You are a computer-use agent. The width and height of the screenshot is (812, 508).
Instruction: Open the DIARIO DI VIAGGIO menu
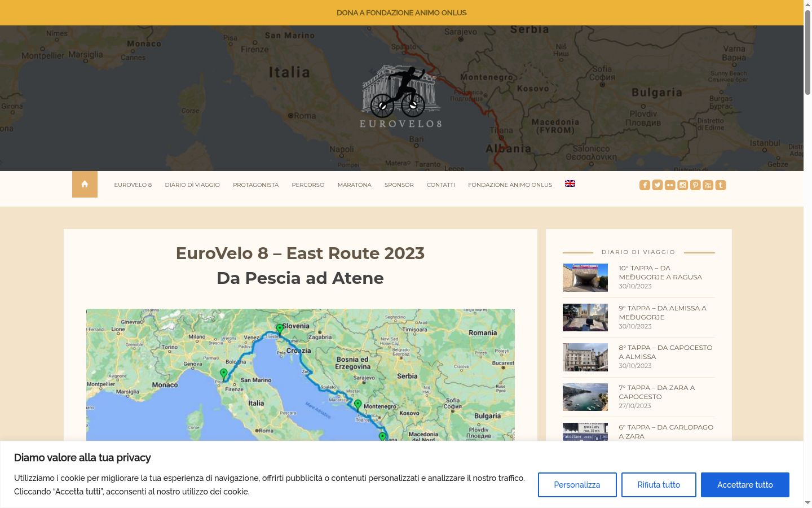[192, 185]
